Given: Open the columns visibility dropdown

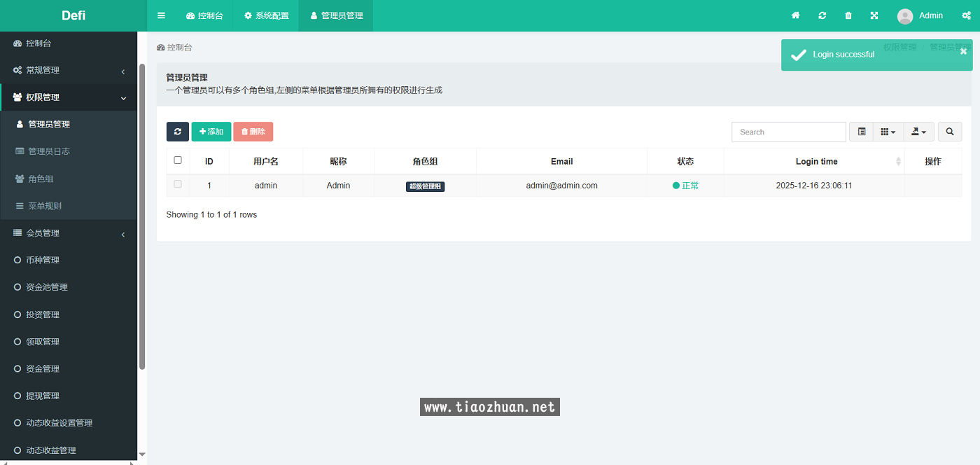Looking at the screenshot, I should coord(888,132).
